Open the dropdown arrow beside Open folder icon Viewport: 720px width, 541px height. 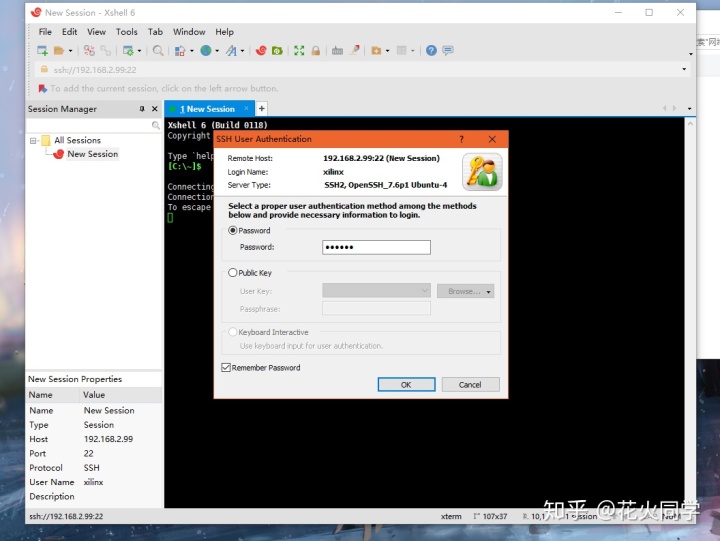click(x=70, y=51)
